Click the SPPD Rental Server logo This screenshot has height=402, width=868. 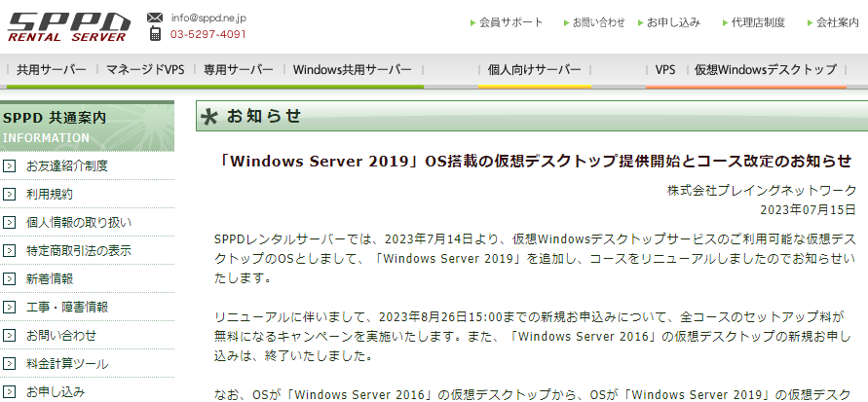click(x=68, y=27)
